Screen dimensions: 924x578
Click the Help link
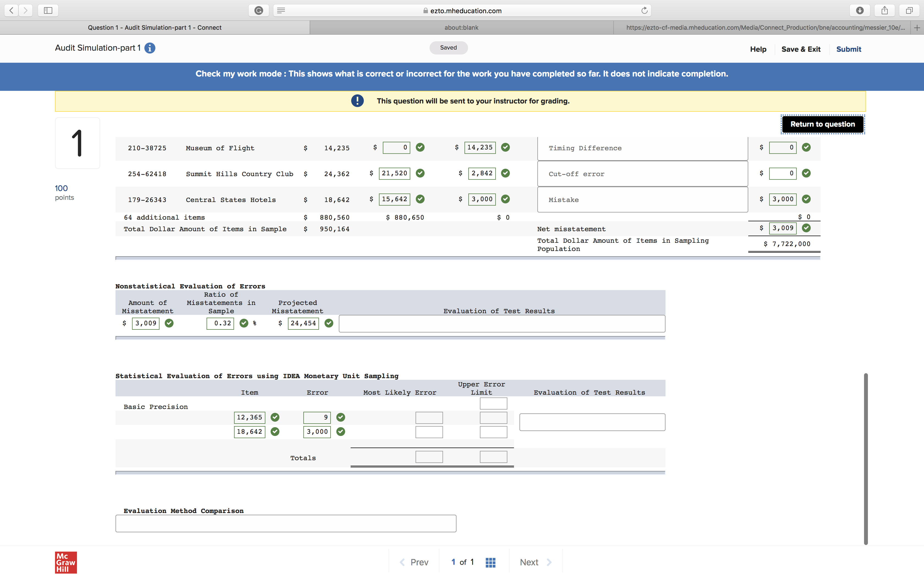(x=758, y=49)
